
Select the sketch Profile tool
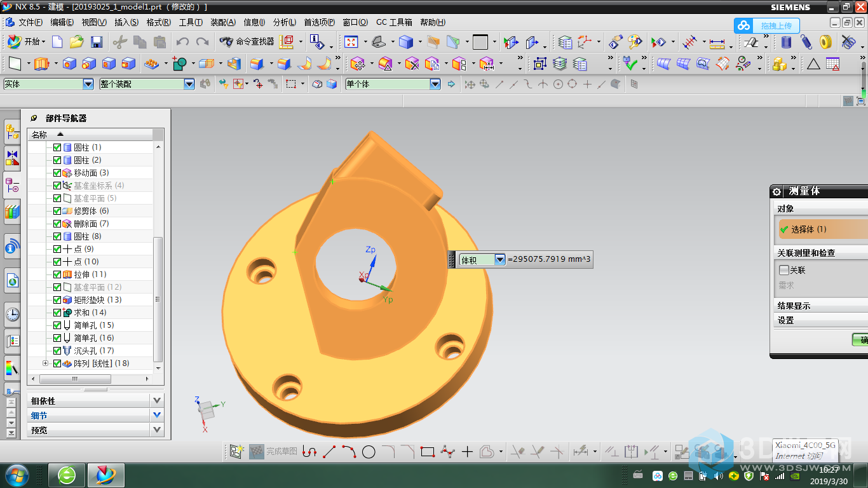click(309, 452)
